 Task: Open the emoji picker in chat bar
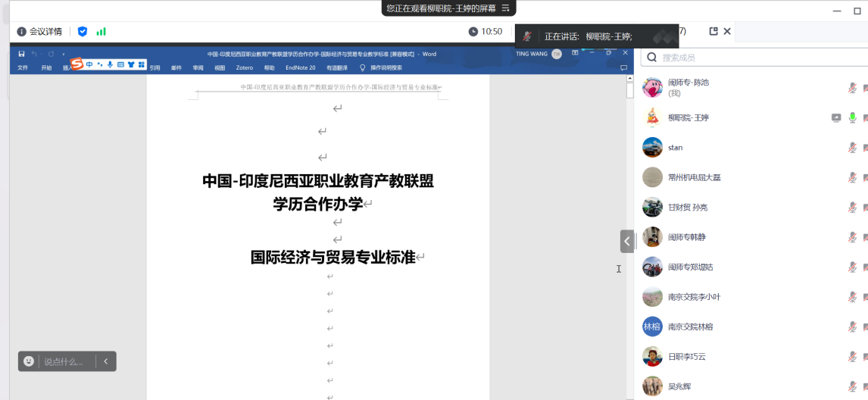tap(29, 361)
